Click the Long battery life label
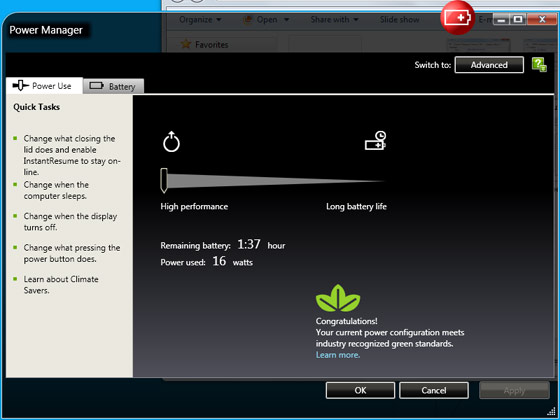This screenshot has width=560, height=420. [x=356, y=206]
